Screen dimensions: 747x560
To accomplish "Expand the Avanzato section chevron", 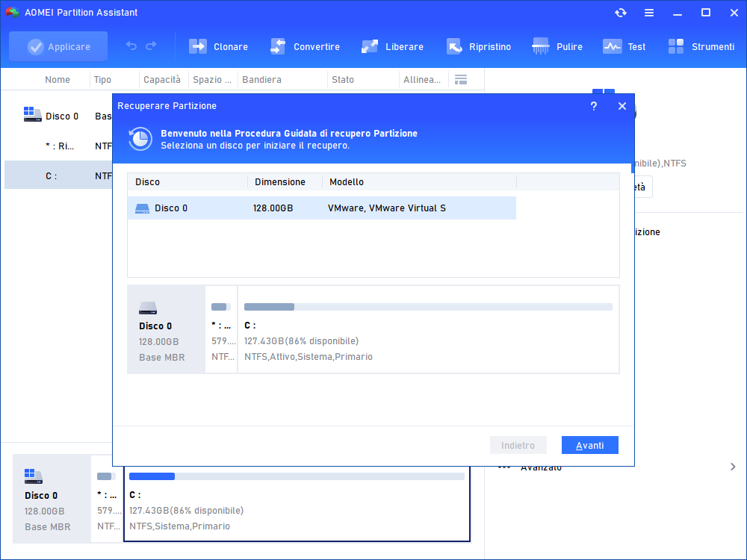I will point(733,467).
